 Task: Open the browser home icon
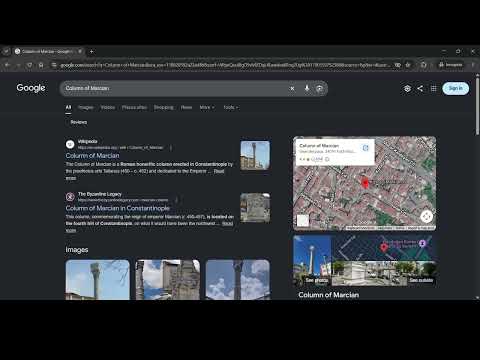[x=41, y=65]
